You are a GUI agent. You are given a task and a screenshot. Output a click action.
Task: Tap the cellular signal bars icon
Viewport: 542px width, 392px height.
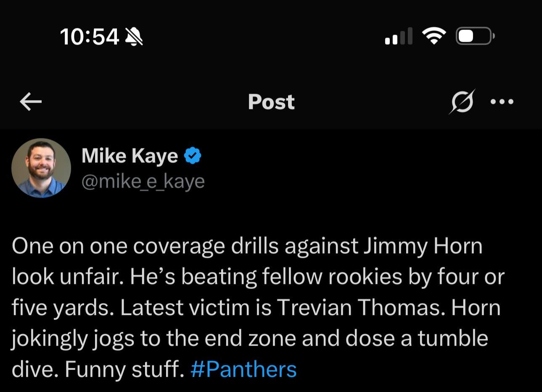tap(398, 37)
